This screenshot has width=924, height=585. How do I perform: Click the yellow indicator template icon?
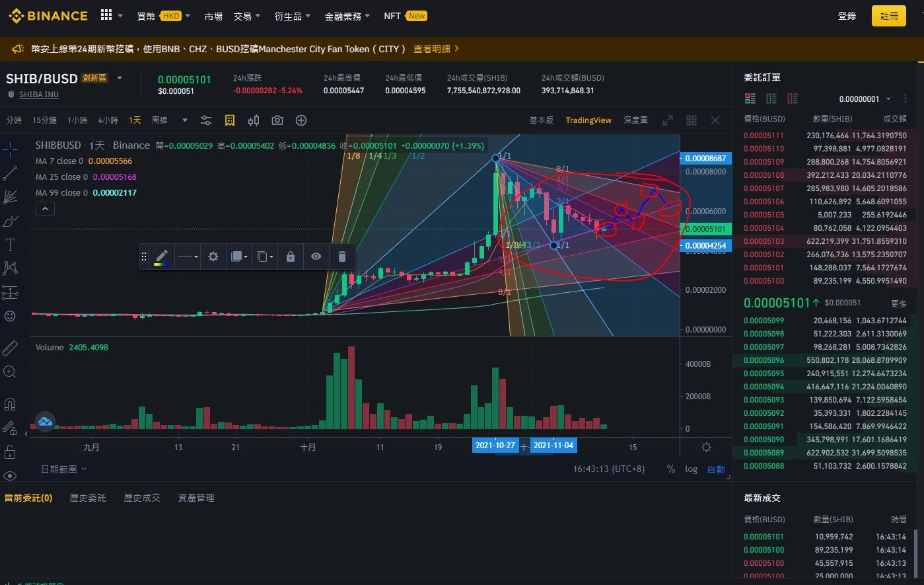tap(230, 120)
